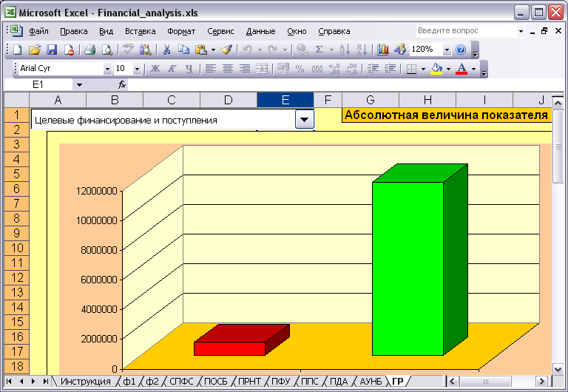Select the Format Painter brush icon
The height and width of the screenshot is (392, 568).
(x=227, y=50)
